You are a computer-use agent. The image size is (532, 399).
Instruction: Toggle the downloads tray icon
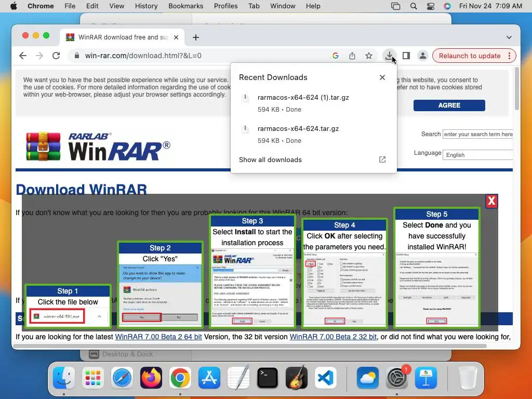[389, 55]
